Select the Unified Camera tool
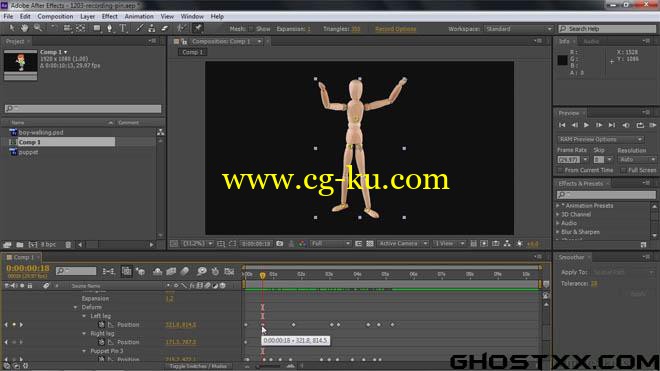660x371 pixels. pyautogui.click(x=67, y=28)
